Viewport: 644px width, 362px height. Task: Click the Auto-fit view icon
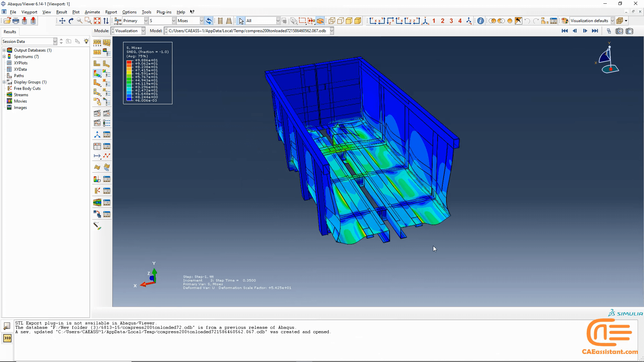click(97, 21)
